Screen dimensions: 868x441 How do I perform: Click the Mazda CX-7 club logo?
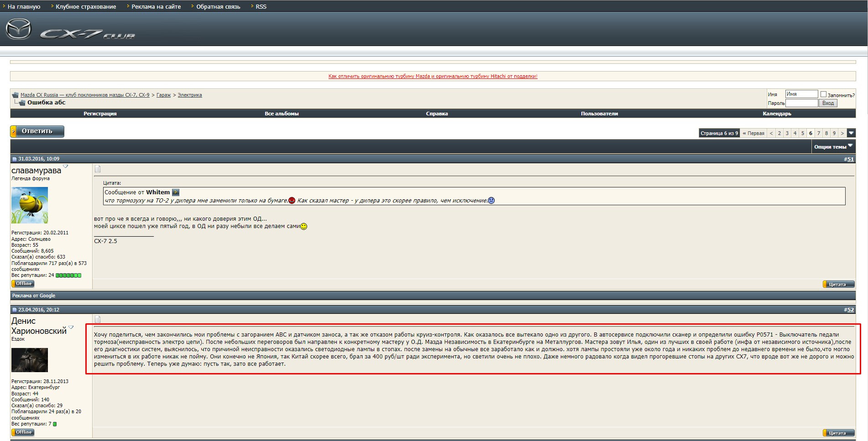[71, 31]
